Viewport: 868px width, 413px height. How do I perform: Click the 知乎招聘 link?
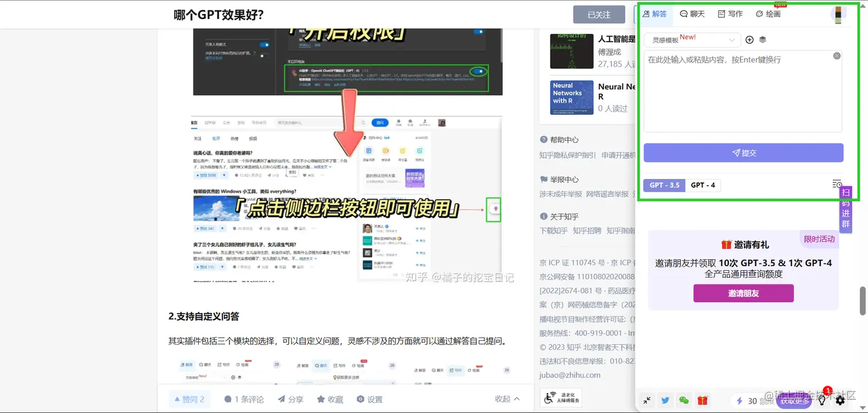click(587, 231)
